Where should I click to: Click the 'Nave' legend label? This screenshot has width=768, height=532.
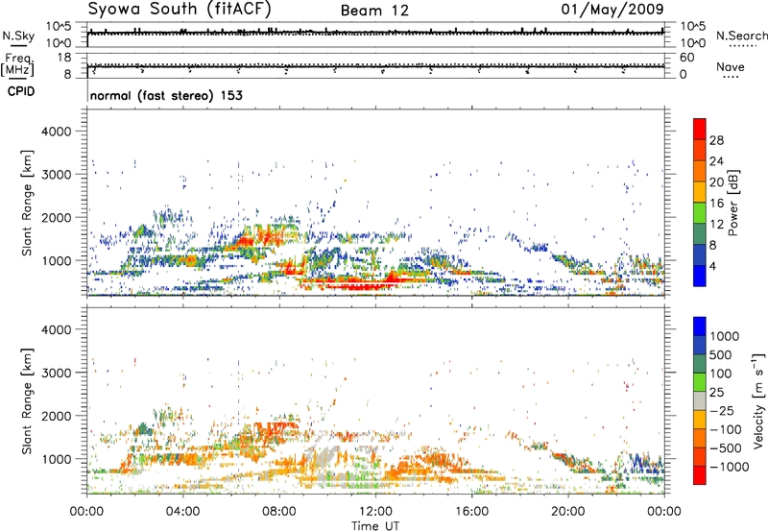[731, 67]
